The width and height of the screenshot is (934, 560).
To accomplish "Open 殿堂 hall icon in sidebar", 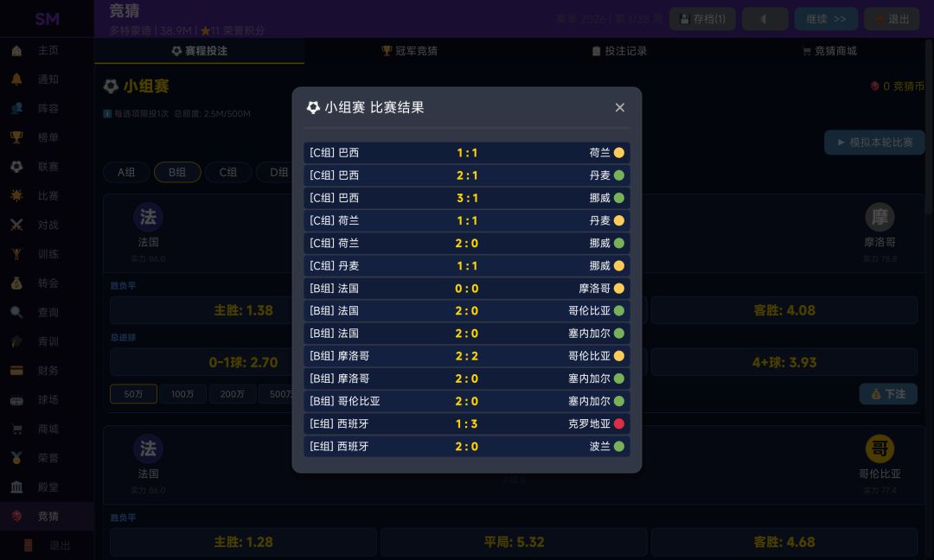I will [16, 487].
